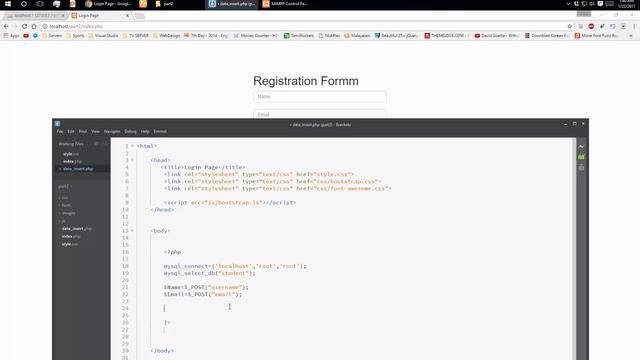
Task: Click the vertical scrollbar in Brackets editor
Action: point(574,249)
